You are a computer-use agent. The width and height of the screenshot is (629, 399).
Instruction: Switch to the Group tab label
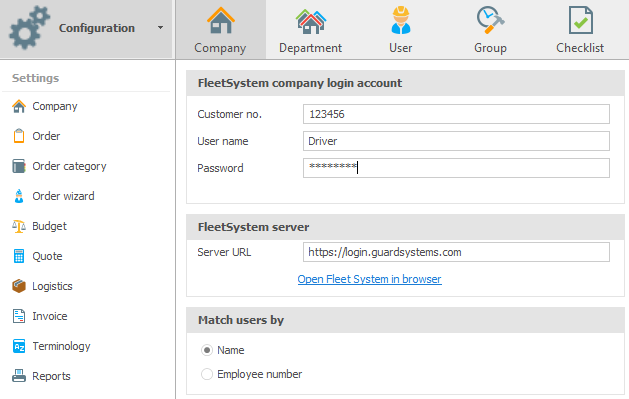pos(490,48)
